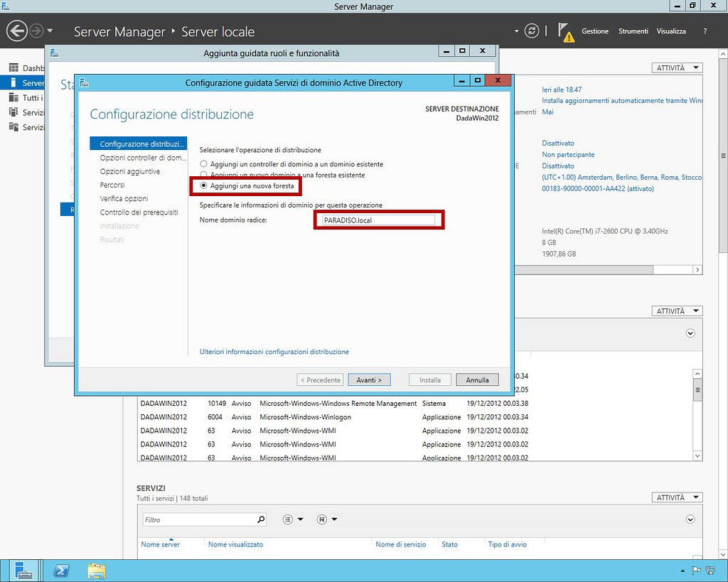Open dropdown arrow next to save query icon
This screenshot has width=728, height=582.
[x=334, y=519]
